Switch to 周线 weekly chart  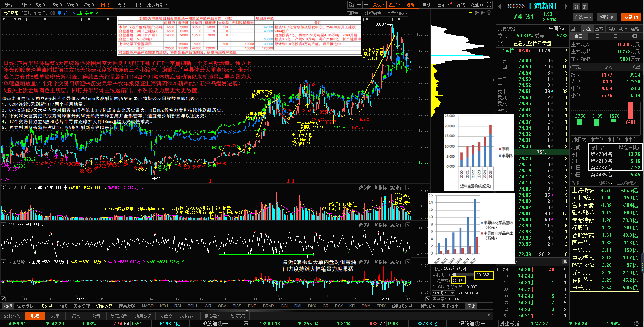click(x=121, y=5)
